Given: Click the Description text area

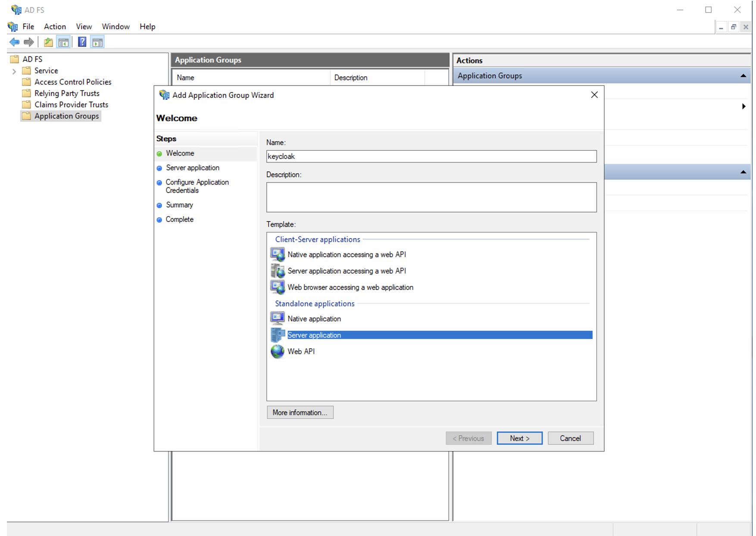Looking at the screenshot, I should click(431, 197).
